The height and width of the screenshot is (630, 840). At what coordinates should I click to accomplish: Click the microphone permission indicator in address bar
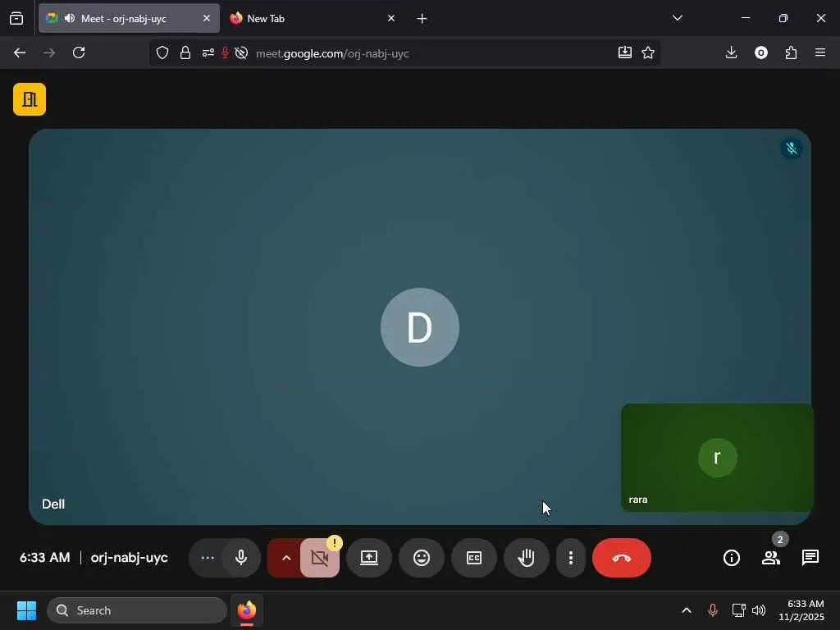coord(226,52)
